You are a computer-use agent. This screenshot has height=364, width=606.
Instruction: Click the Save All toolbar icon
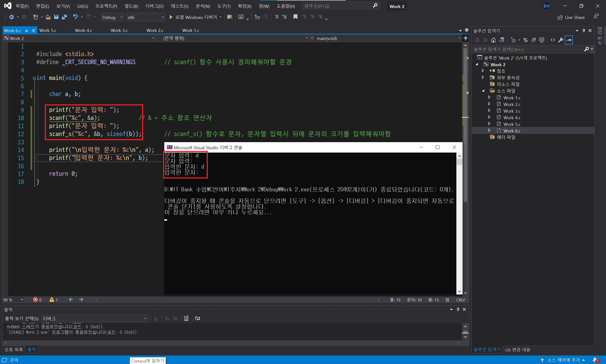tap(64, 17)
